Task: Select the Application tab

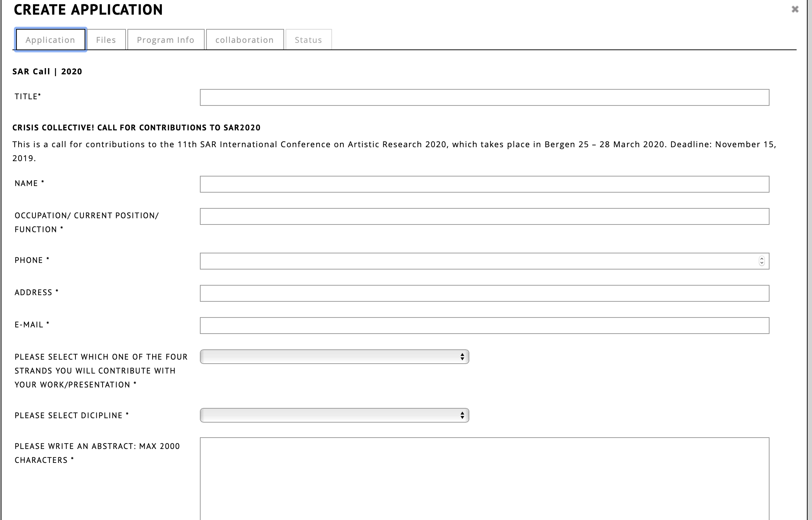Action: [x=51, y=40]
